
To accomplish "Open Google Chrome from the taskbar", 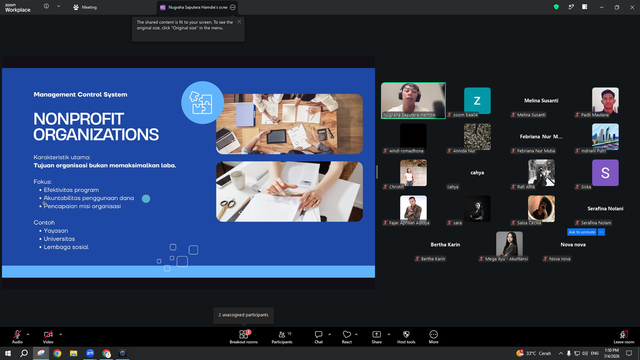I will click(x=57, y=353).
